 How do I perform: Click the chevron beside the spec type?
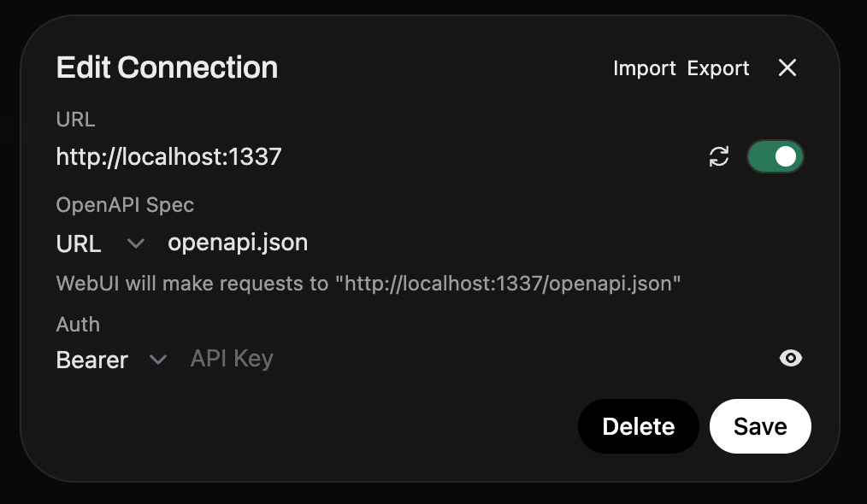point(135,243)
